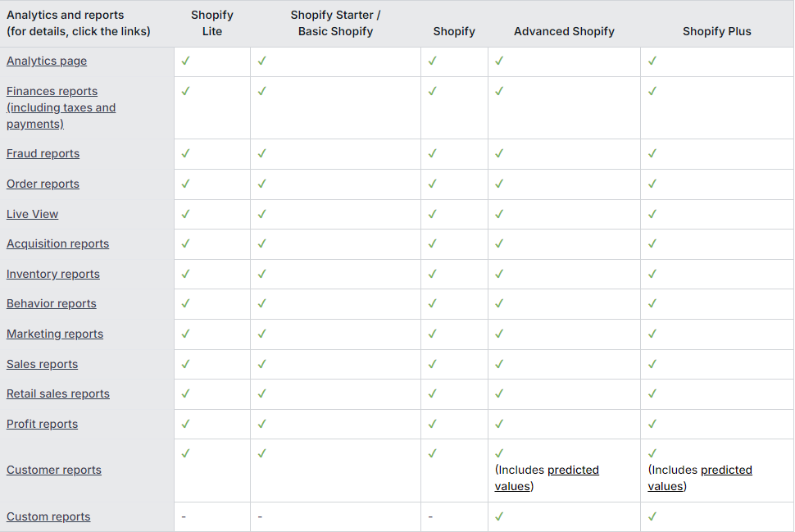Click Live View checkmark under Shopify Lite
The height and width of the screenshot is (532, 795).
point(185,214)
